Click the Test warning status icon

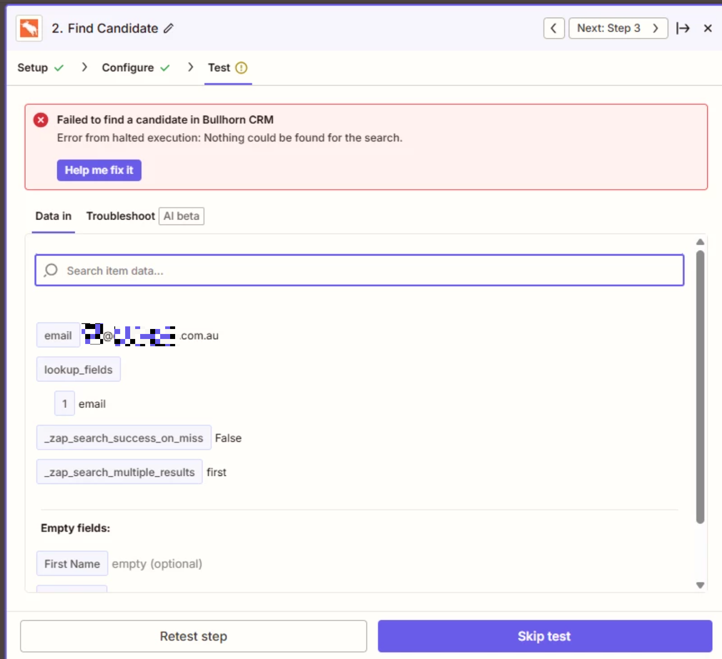(x=241, y=68)
